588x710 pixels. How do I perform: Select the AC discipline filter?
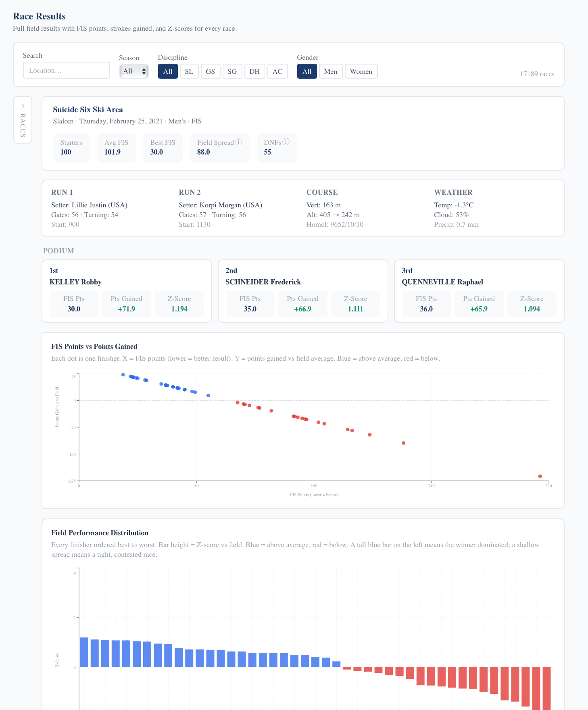pos(277,71)
